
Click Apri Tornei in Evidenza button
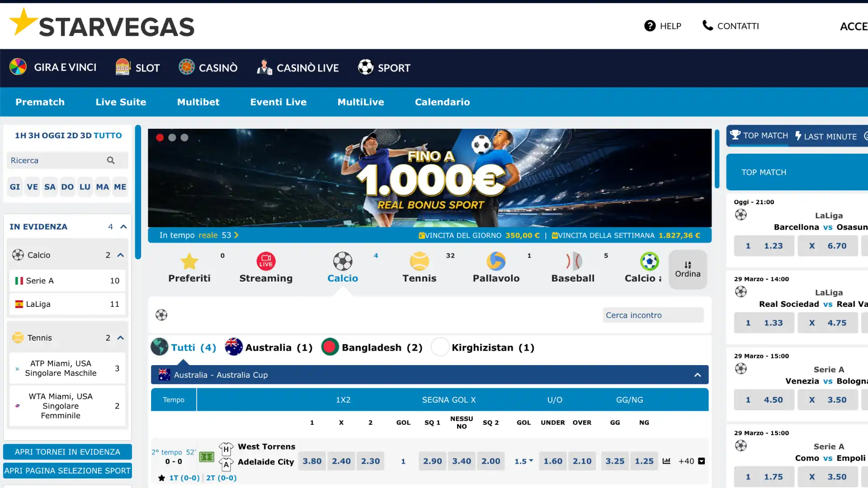tap(67, 452)
